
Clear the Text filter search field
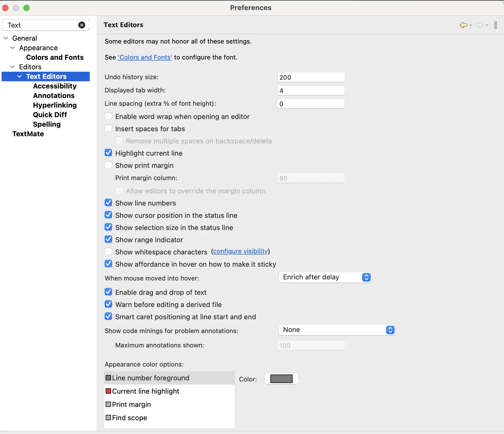[x=82, y=25]
